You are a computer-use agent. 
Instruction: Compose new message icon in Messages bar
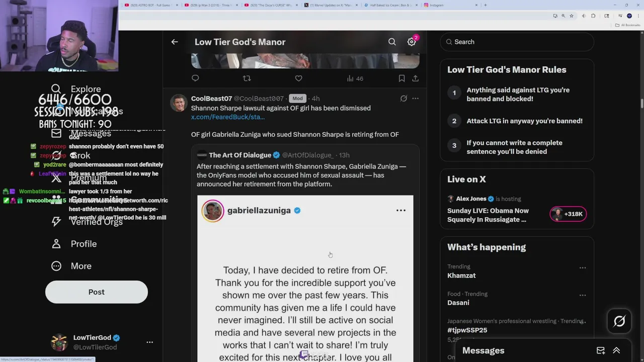601,350
